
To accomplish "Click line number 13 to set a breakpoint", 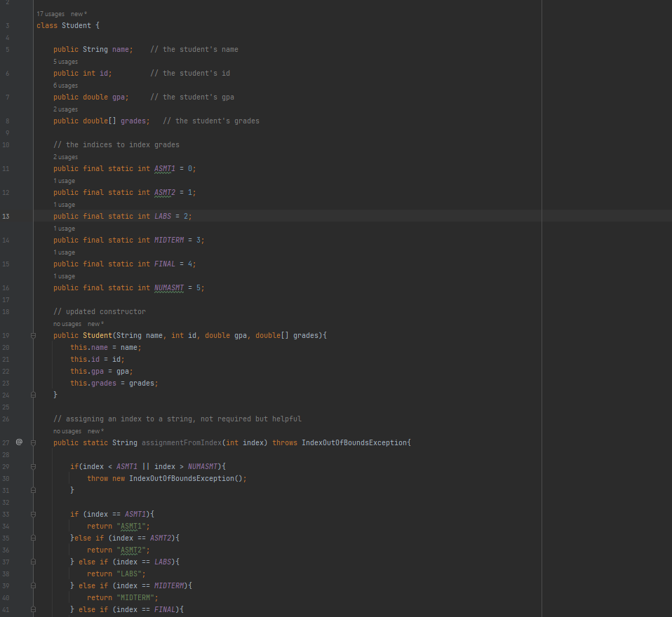I will (6, 216).
